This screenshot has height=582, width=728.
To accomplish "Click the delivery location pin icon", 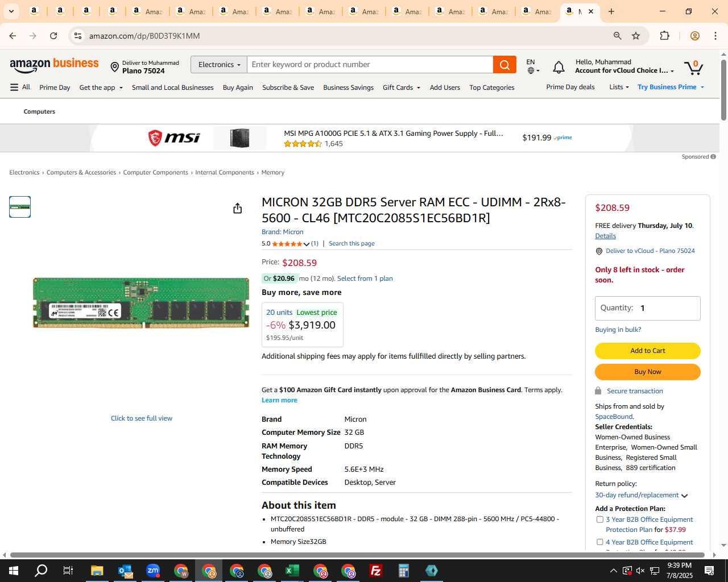I will coord(114,68).
